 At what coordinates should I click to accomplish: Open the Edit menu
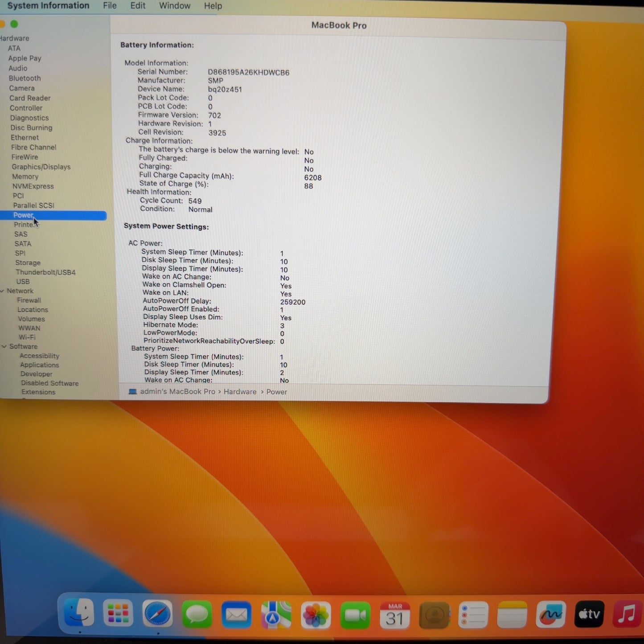coord(137,6)
